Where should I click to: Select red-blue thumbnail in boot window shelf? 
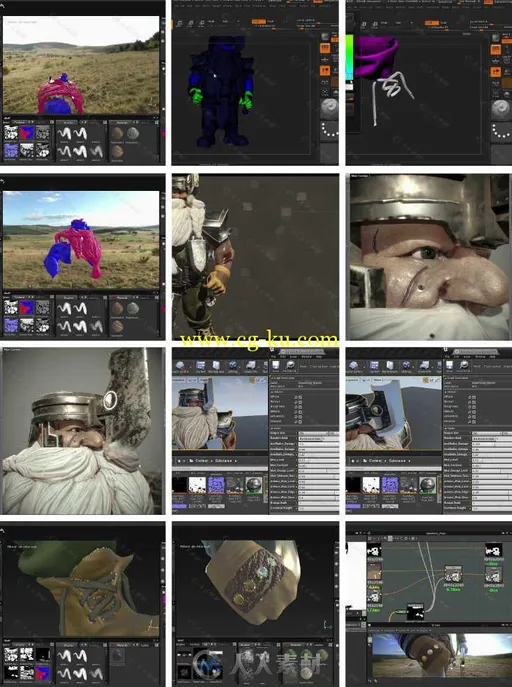[42, 672]
